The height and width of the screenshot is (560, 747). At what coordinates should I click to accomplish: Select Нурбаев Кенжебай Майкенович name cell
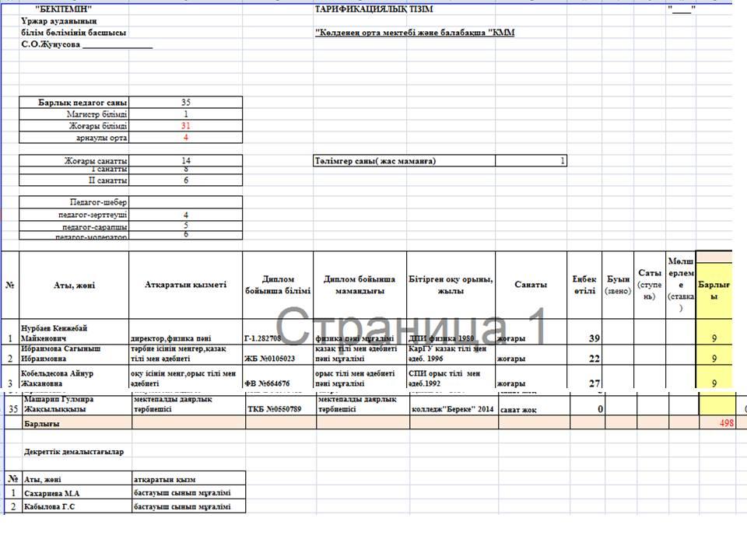74,332
